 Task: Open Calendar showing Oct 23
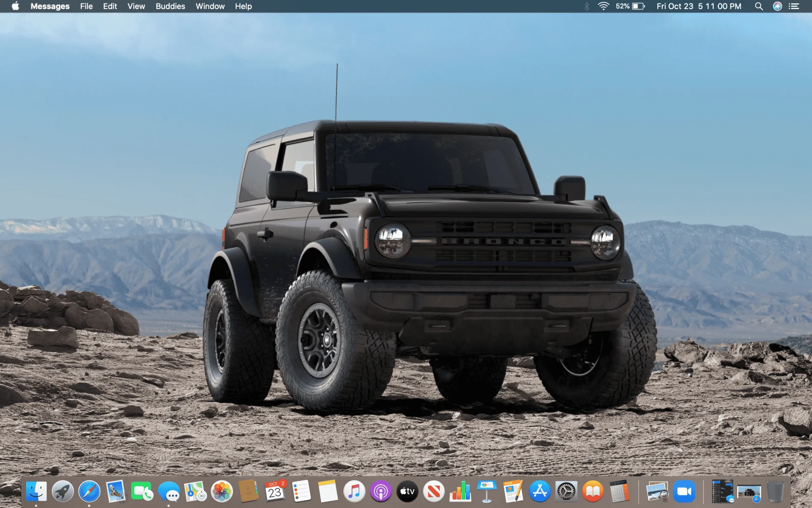point(275,491)
